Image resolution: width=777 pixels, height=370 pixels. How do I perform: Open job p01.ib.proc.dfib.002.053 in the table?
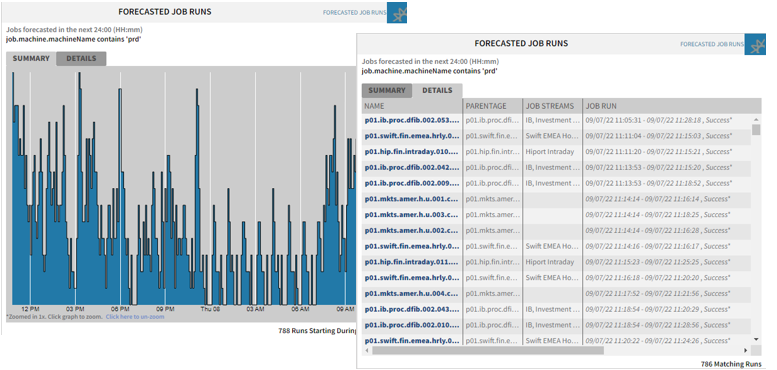click(x=412, y=120)
